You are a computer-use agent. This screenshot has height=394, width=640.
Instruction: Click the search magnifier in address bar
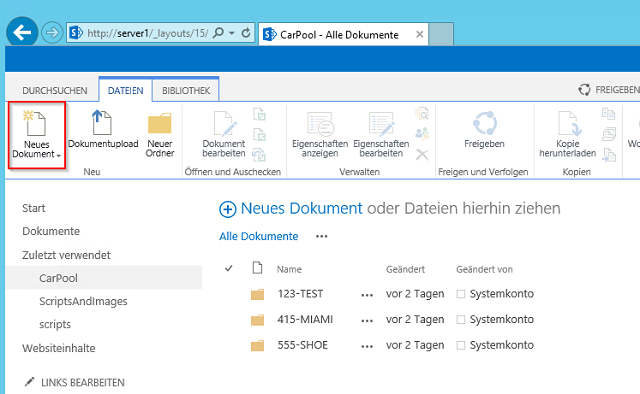[x=219, y=33]
